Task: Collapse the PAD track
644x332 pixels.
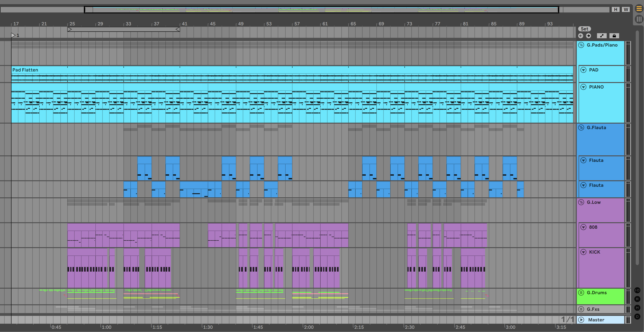Action: coord(583,70)
